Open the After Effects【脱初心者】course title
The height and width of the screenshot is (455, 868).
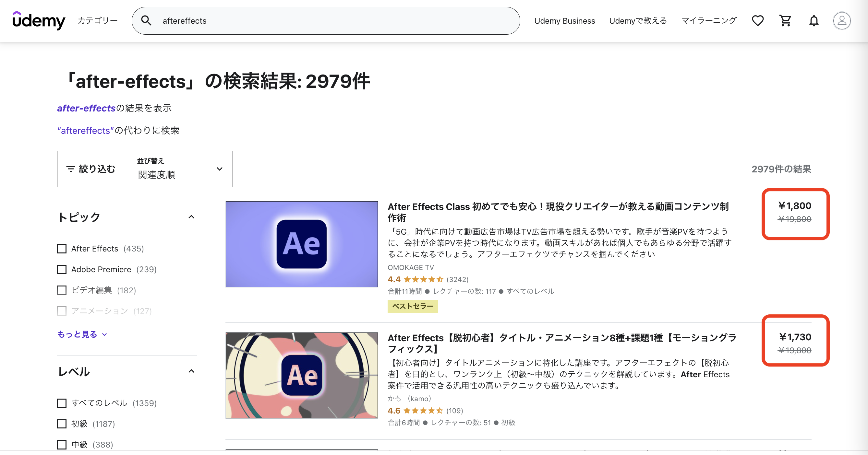[x=562, y=343]
